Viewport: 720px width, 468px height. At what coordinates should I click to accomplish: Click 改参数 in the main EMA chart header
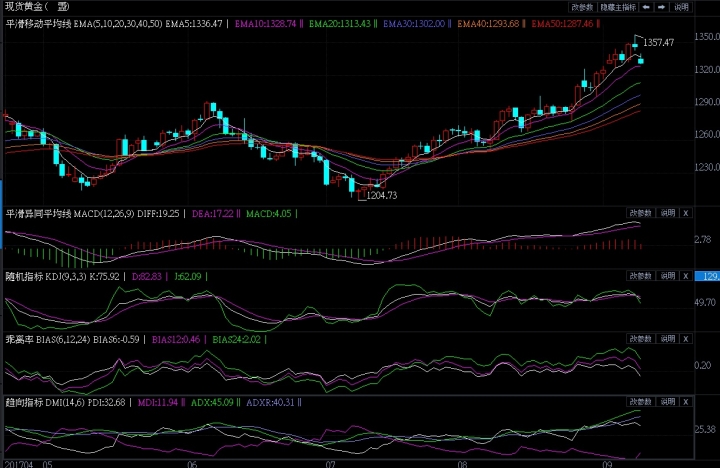582,7
